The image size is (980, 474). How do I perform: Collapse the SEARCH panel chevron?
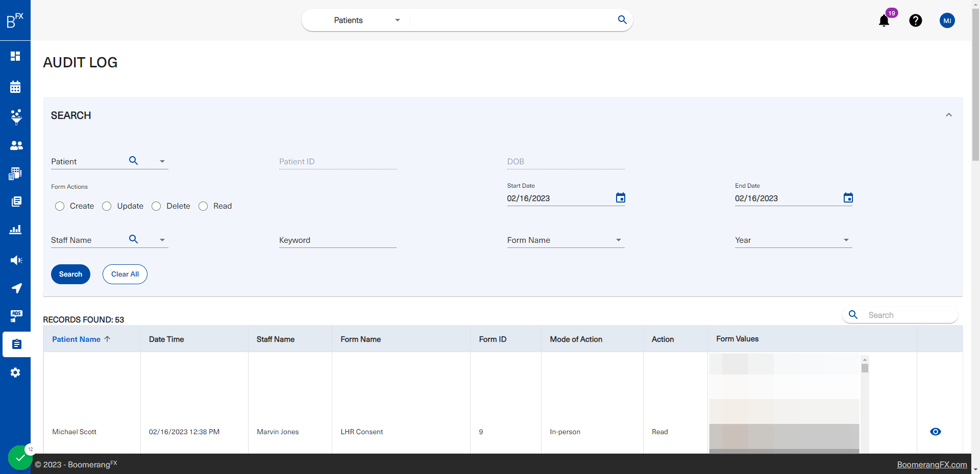point(949,115)
